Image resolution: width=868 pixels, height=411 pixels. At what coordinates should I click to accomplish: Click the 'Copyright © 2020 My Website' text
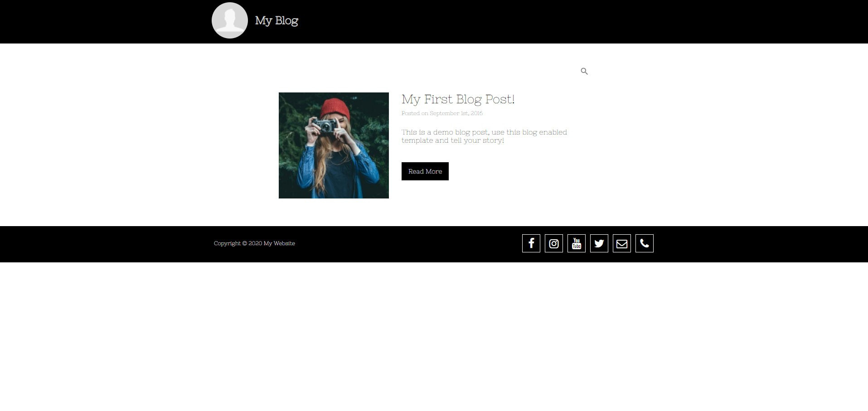tap(254, 243)
